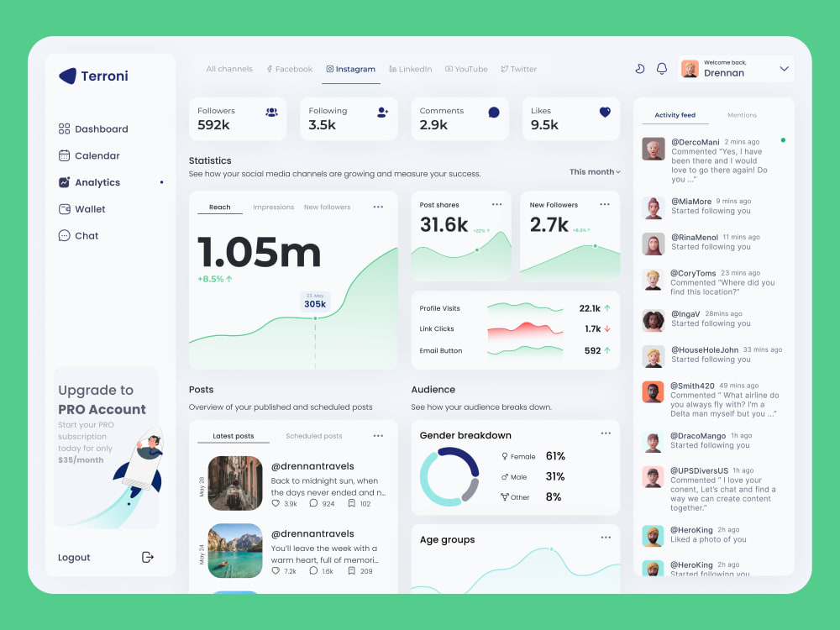
Task: Select the New followers chart tab
Action: pos(327,207)
